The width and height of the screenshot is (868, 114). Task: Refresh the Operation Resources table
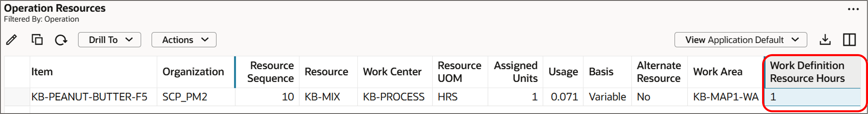coord(61,39)
